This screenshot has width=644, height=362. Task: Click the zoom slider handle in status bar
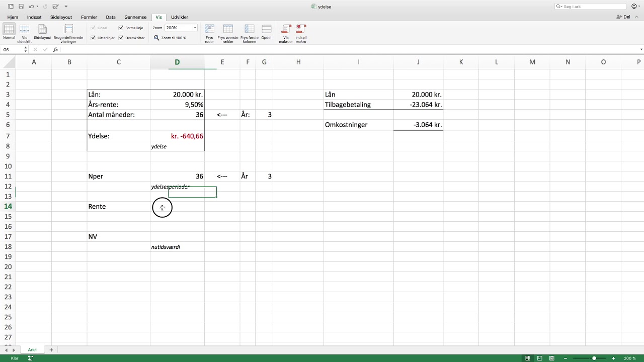(594, 358)
